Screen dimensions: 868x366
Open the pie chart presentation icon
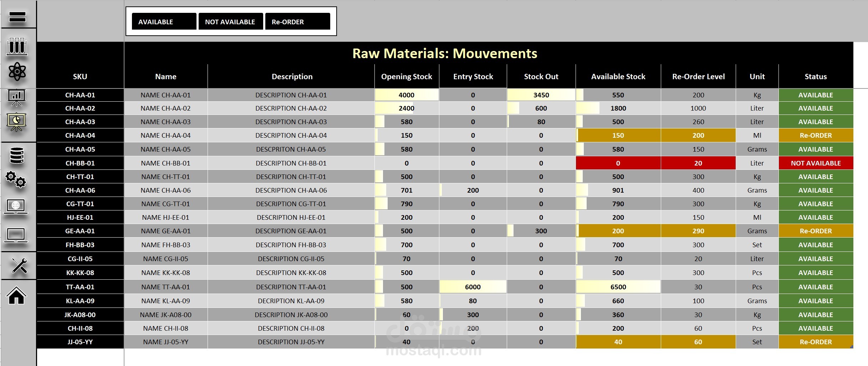point(16,122)
